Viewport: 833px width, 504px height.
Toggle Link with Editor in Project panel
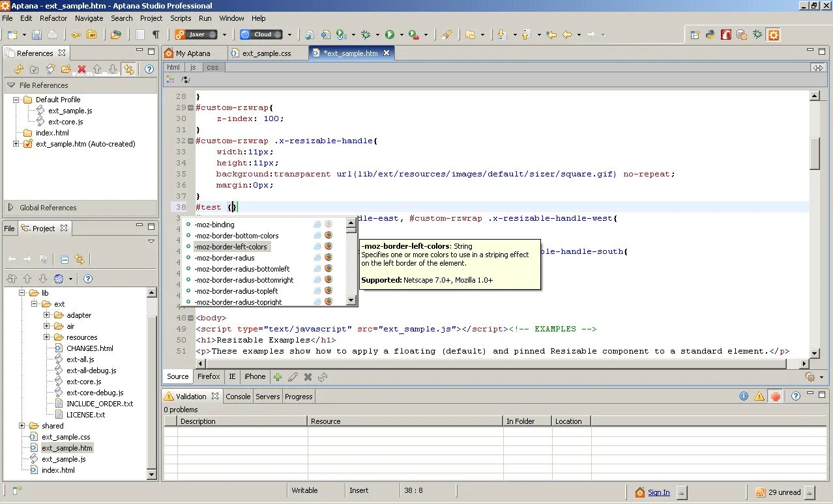[80, 259]
